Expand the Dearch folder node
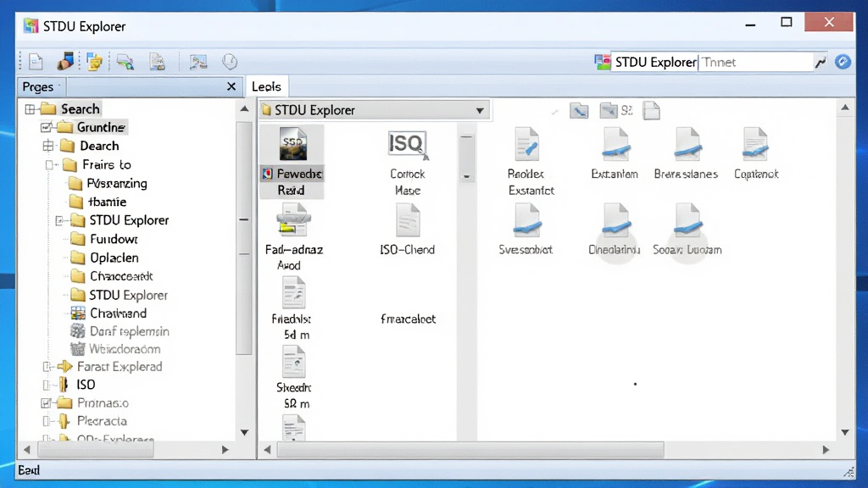This screenshot has width=868, height=488. click(x=48, y=146)
